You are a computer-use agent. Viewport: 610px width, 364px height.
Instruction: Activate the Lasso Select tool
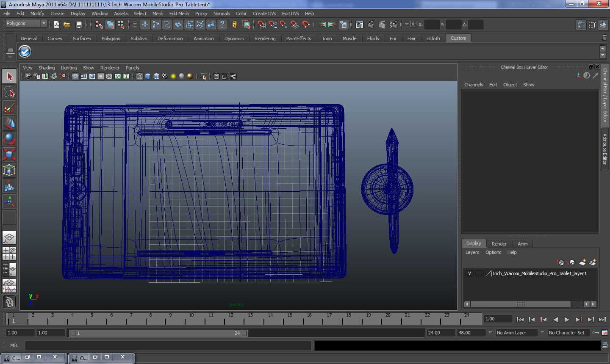point(9,92)
